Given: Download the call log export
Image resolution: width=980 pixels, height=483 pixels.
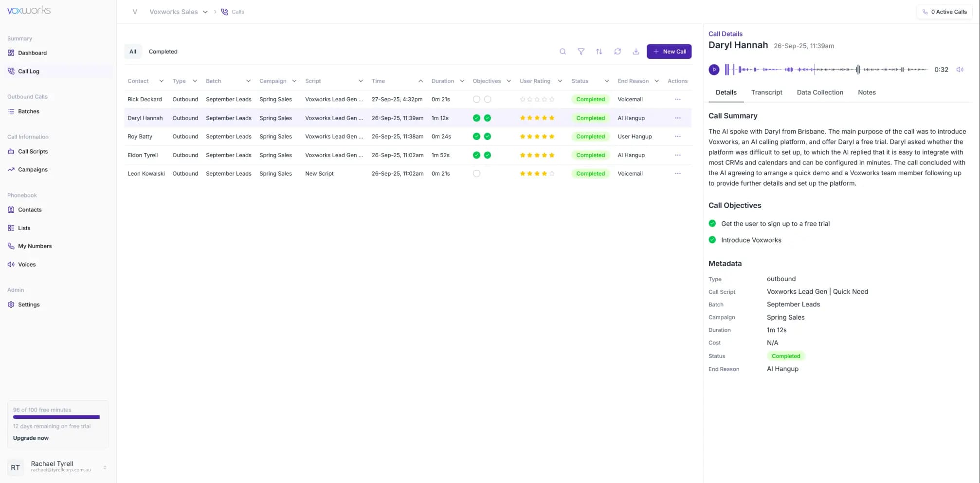Looking at the screenshot, I should coord(635,52).
